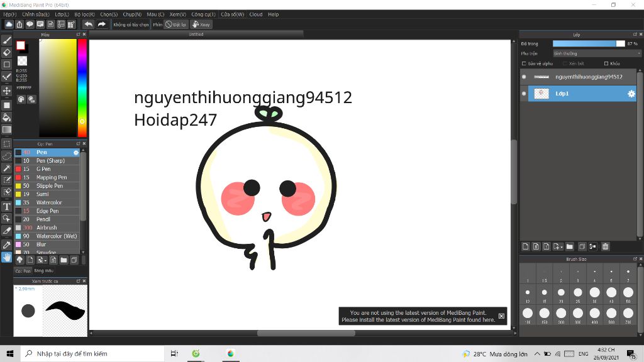The image size is (644, 362).
Task: Open the Lớp(L) menu
Action: point(62,14)
